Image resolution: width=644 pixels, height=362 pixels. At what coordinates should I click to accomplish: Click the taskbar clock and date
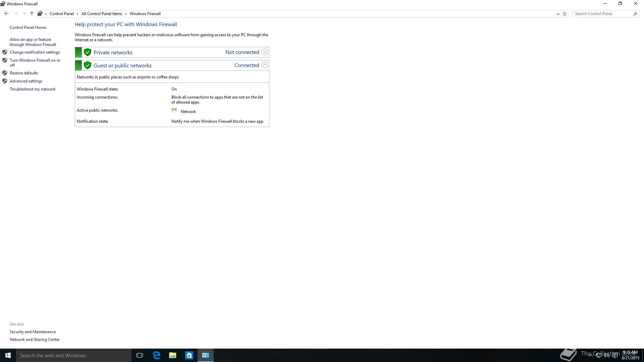point(630,355)
